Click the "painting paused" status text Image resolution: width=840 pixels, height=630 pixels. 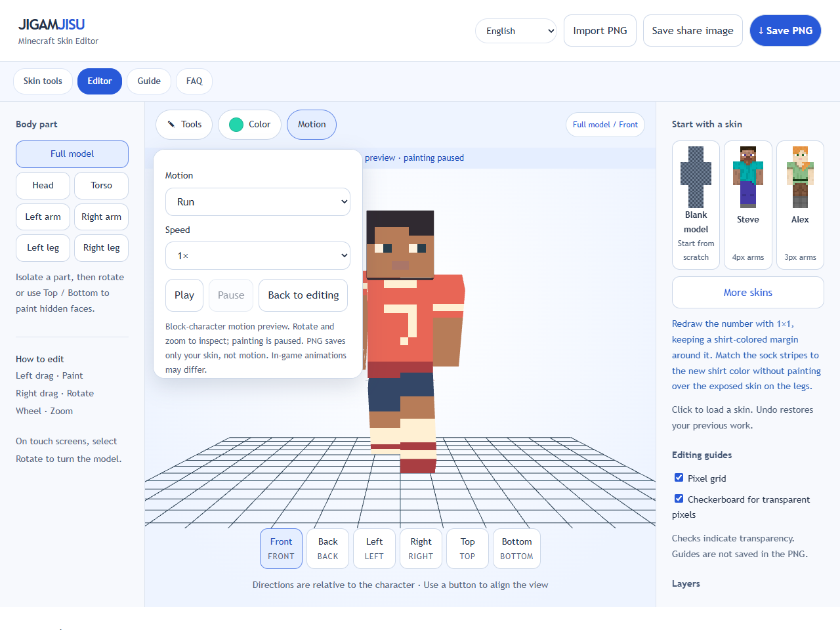point(434,158)
